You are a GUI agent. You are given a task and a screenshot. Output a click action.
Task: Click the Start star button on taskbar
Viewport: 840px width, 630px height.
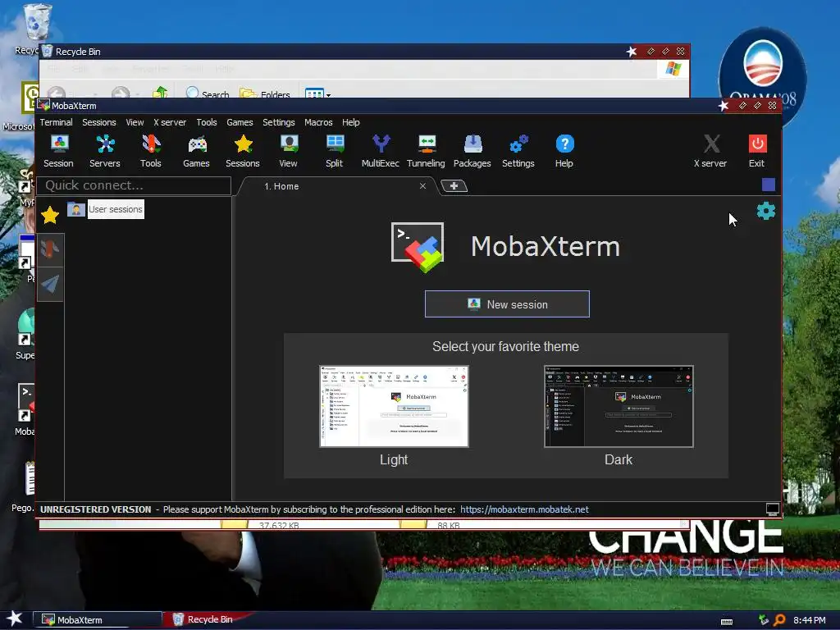pos(15,619)
